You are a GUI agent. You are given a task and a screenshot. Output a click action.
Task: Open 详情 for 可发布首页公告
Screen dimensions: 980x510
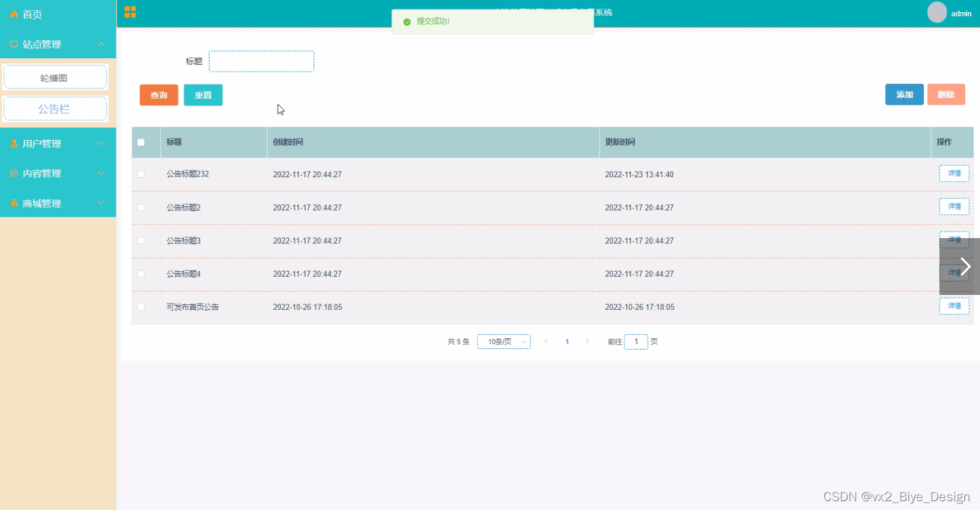tap(954, 306)
